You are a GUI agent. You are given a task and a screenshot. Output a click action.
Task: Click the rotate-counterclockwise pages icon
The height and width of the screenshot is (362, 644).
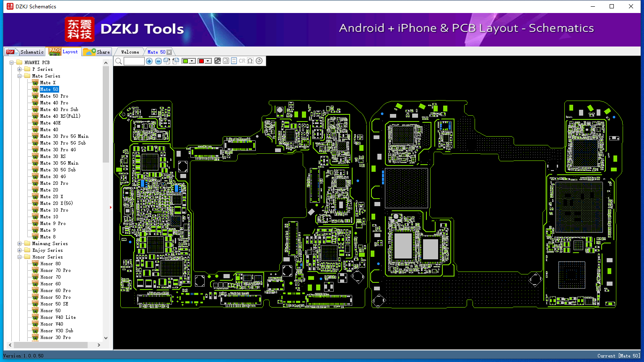[176, 61]
